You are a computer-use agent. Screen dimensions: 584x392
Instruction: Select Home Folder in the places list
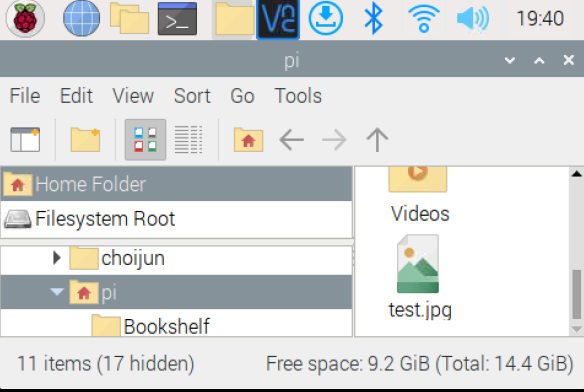point(177,184)
